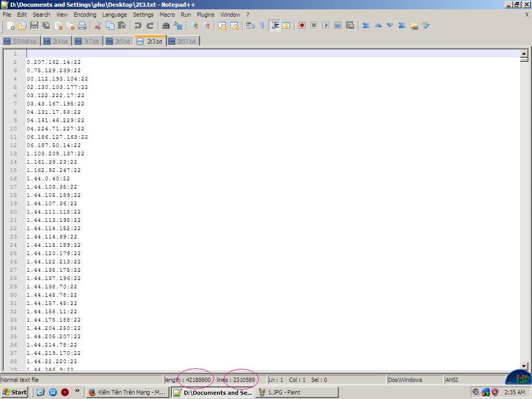This screenshot has height=399, width=532.
Task: Click the vertical scrollbar down arrow
Action: [524, 366]
